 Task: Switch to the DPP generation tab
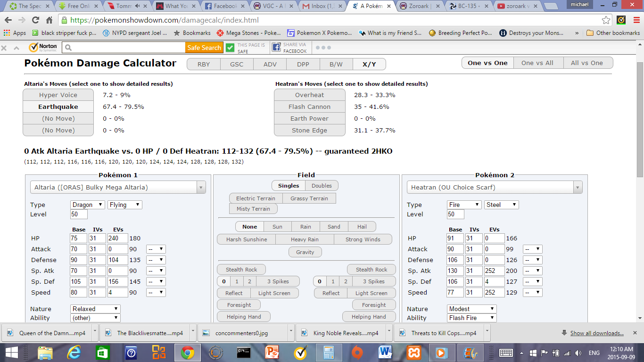pos(303,64)
